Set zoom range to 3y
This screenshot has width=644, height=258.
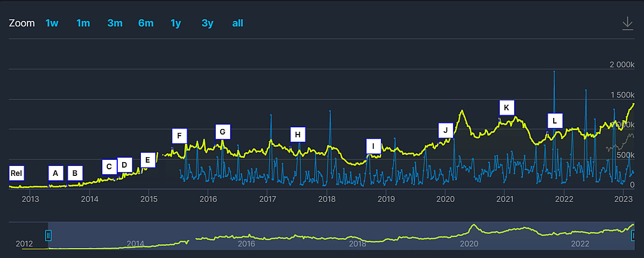click(x=208, y=23)
